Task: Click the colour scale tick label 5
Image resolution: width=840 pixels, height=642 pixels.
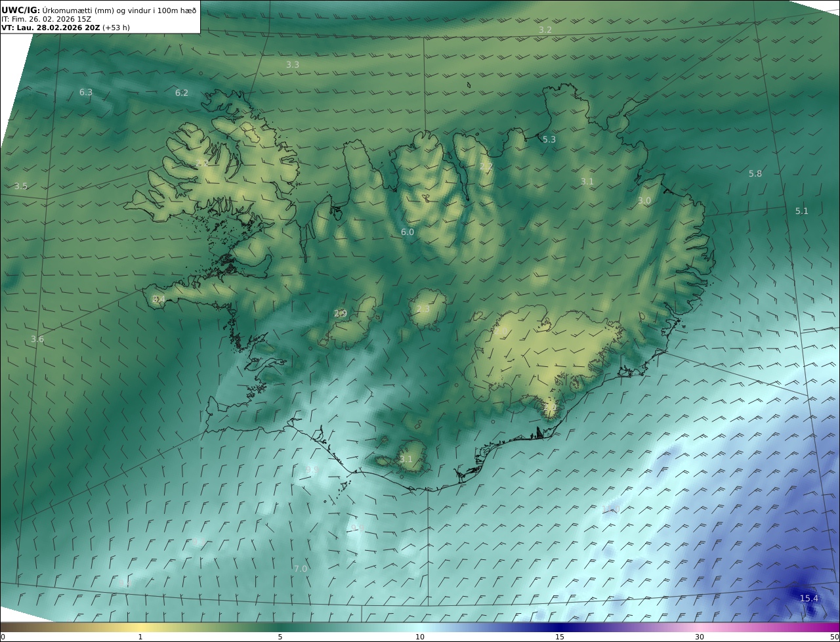Action: point(280,637)
